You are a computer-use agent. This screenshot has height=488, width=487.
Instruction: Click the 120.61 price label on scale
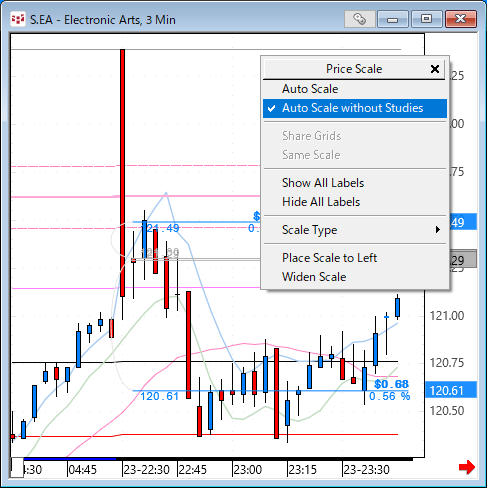451,390
